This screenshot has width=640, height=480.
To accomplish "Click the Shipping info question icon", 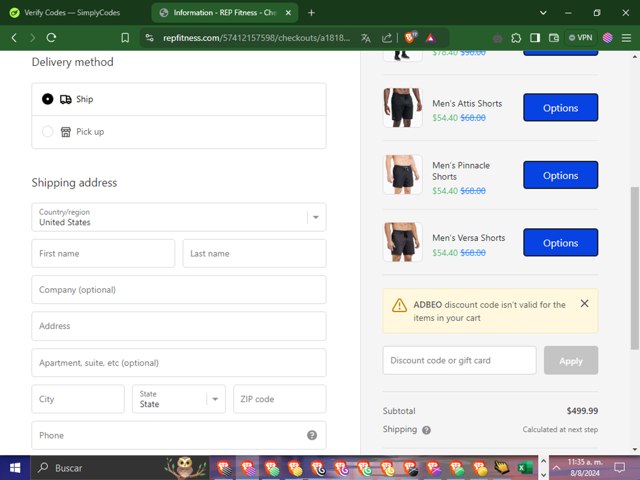I will tap(426, 430).
